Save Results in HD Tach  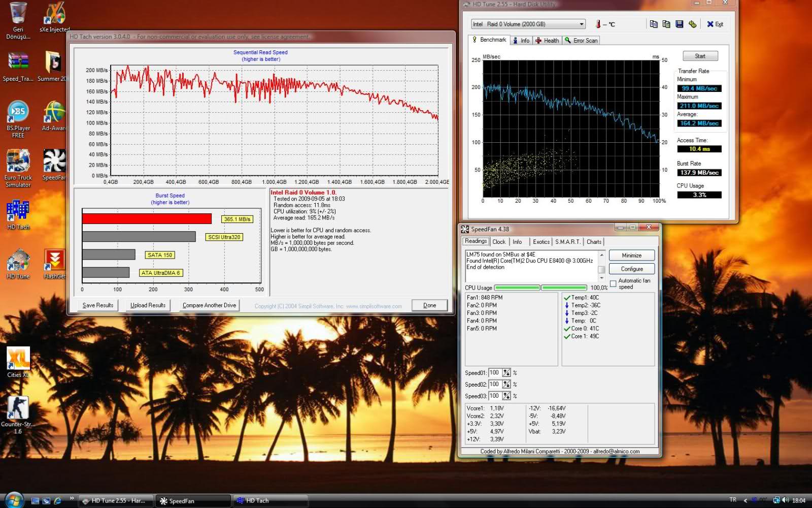[97, 305]
